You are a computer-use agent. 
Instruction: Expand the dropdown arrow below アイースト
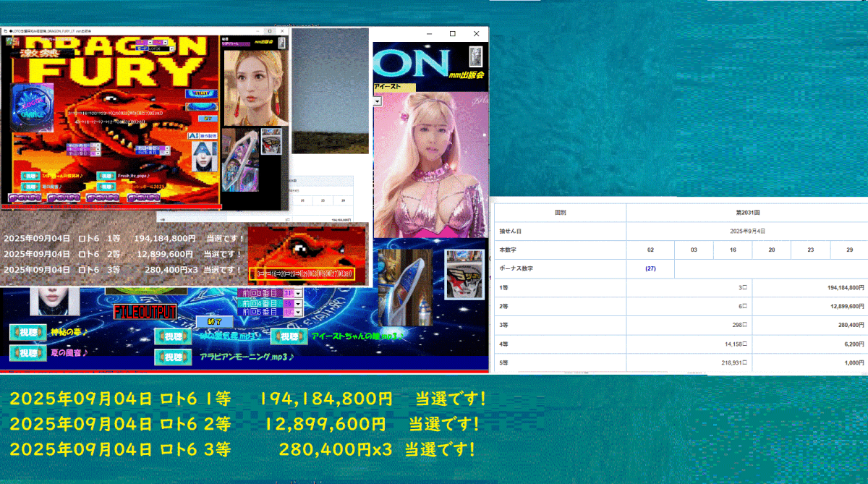(377, 101)
